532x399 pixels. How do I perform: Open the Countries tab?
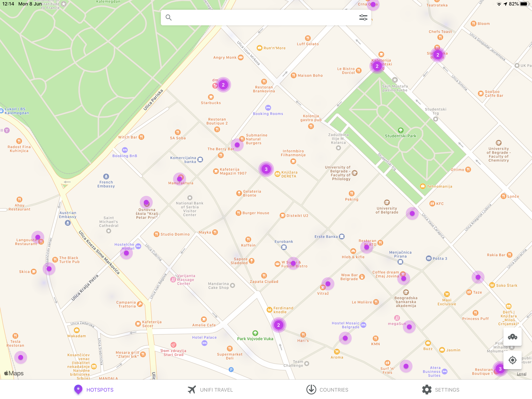tap(327, 390)
